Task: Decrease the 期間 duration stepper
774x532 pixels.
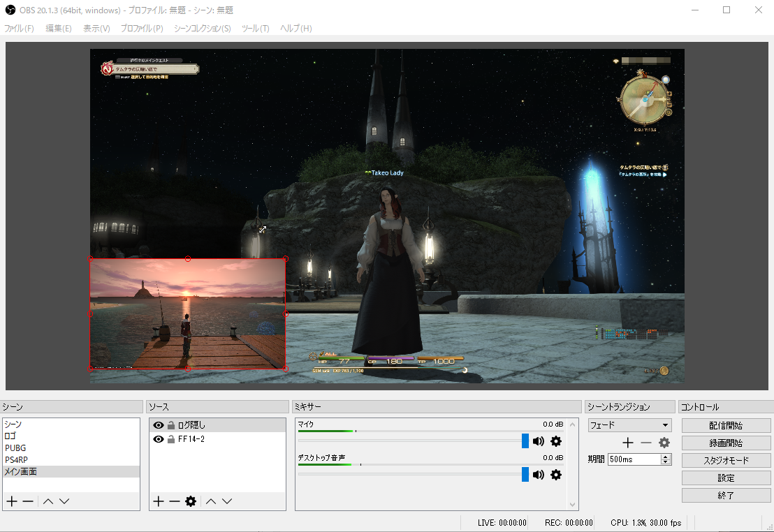Action: [x=666, y=462]
